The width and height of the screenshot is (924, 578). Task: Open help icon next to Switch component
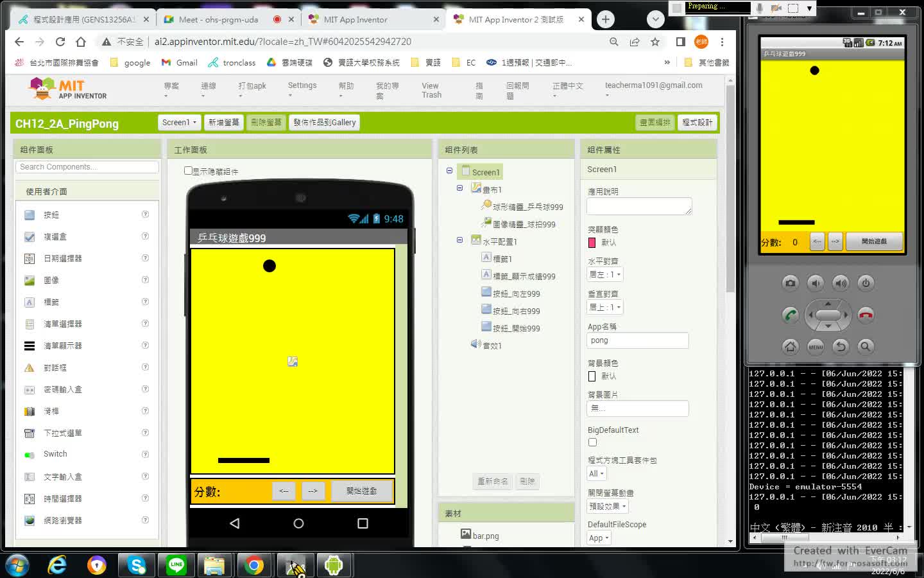145,454
